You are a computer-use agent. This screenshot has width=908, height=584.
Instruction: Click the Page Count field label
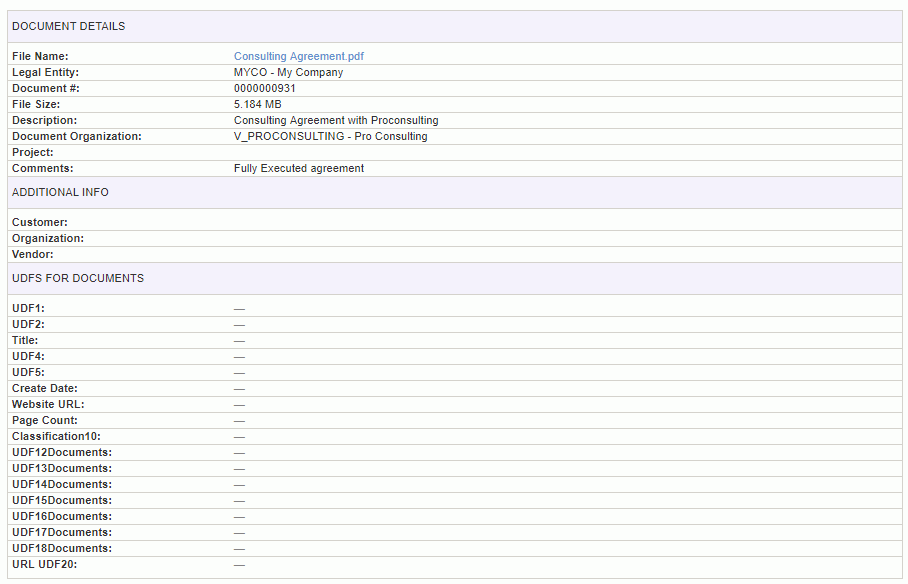pyautogui.click(x=45, y=420)
